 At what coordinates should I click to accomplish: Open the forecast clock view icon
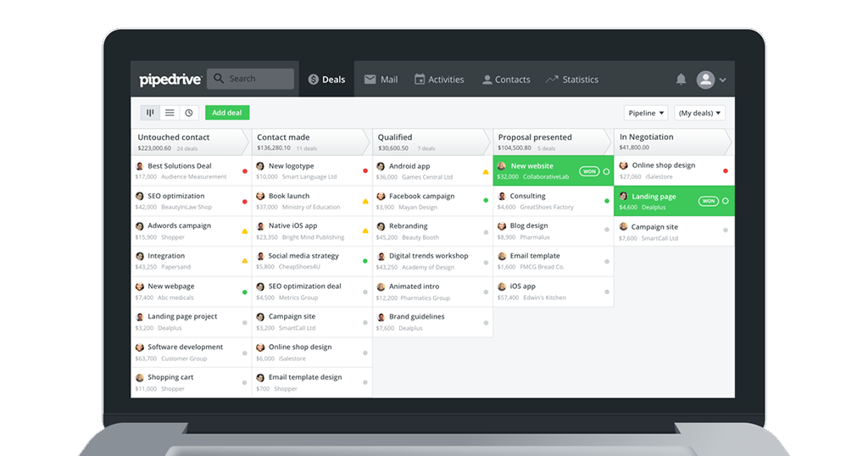[x=189, y=113]
